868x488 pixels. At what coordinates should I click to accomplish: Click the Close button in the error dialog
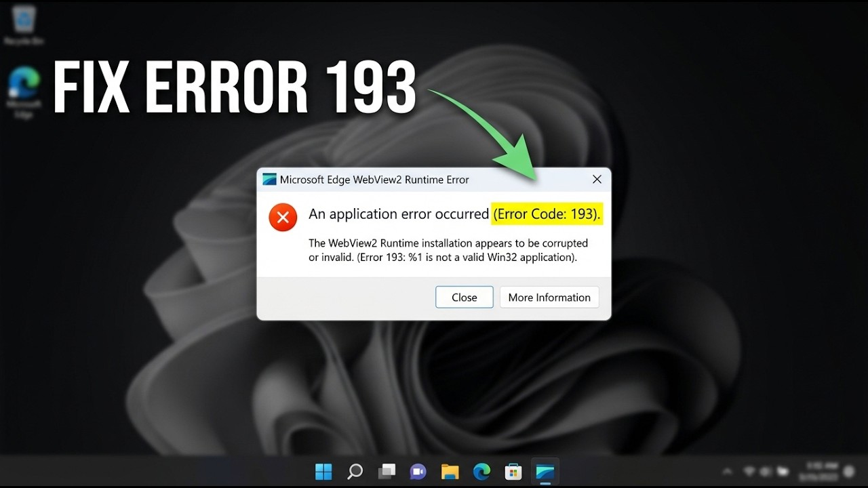click(465, 297)
